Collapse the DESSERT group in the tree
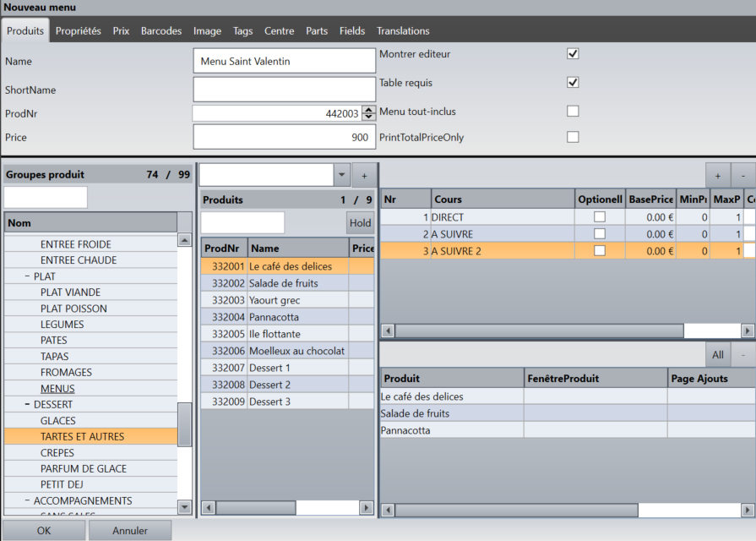This screenshot has width=756, height=541. tap(27, 405)
